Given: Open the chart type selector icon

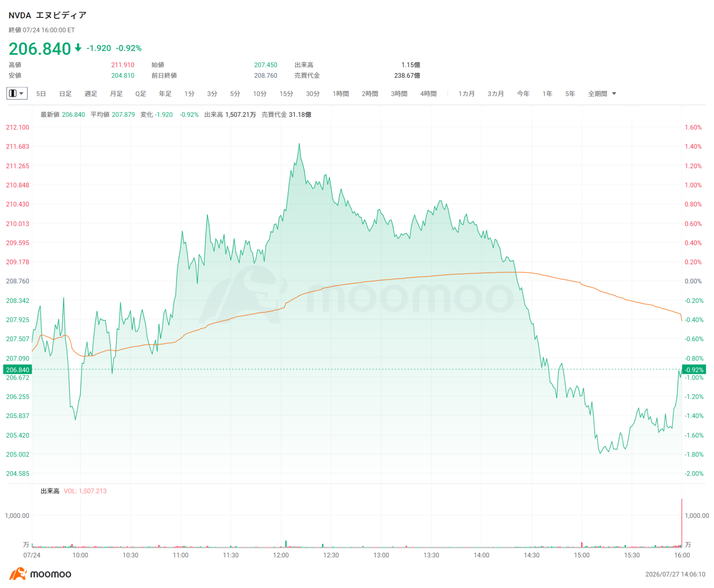Looking at the screenshot, I should pyautogui.click(x=13, y=93).
